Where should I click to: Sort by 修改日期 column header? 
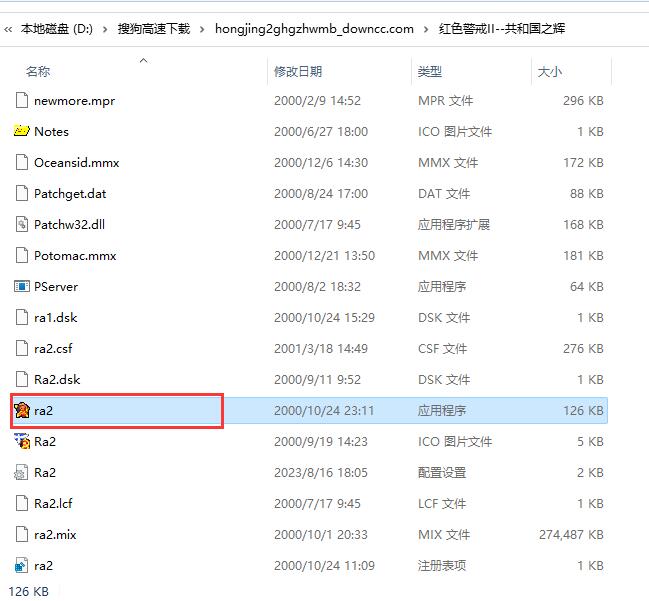298,72
